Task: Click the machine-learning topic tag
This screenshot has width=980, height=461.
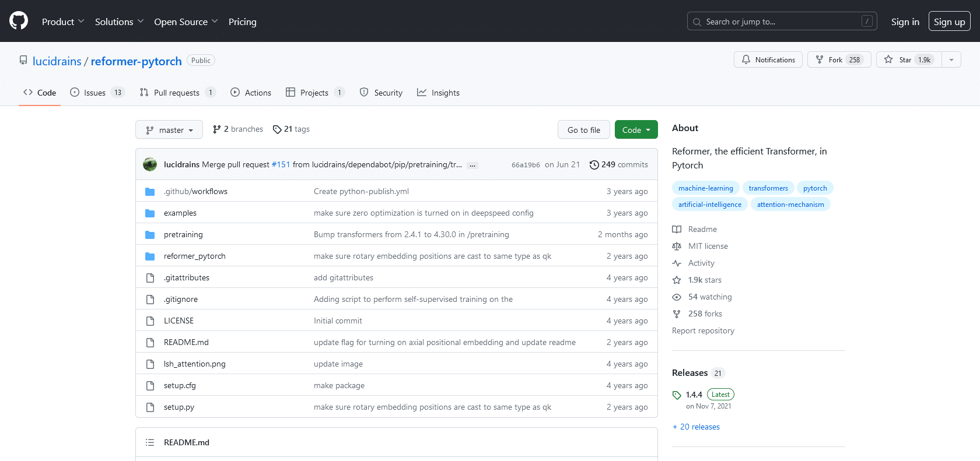Action: click(706, 188)
